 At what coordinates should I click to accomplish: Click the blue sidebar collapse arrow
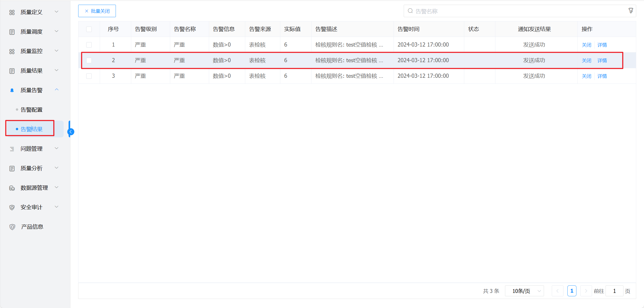tap(71, 132)
